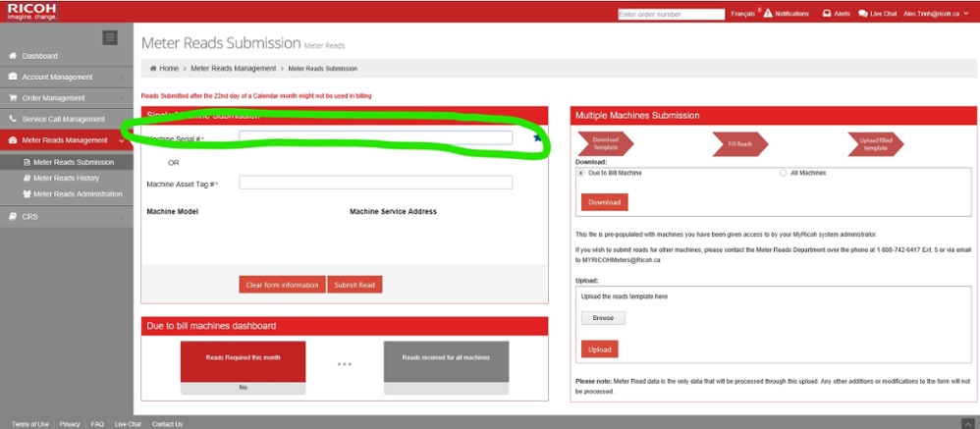Switch language to Français

(x=743, y=14)
